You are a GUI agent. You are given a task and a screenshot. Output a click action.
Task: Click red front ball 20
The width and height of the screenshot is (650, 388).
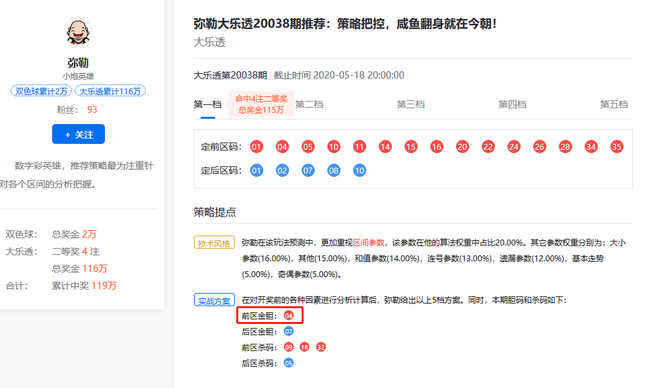pos(462,146)
